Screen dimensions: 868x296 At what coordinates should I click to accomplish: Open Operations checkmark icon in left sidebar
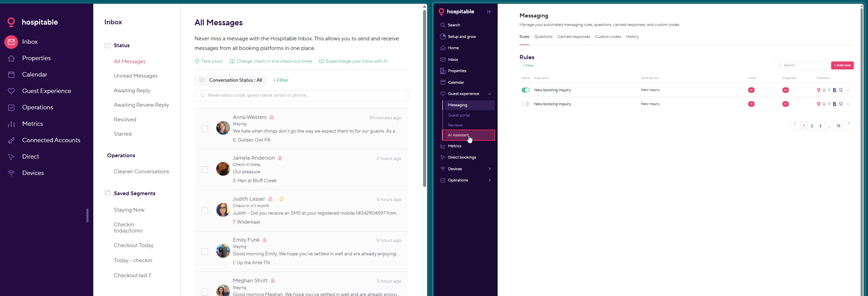11,107
